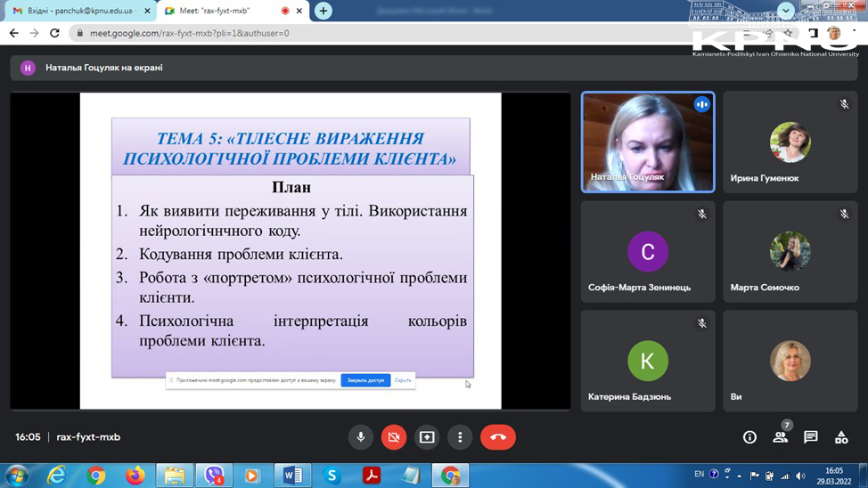Click the "Скрыть" link in sharing bar

[403, 380]
